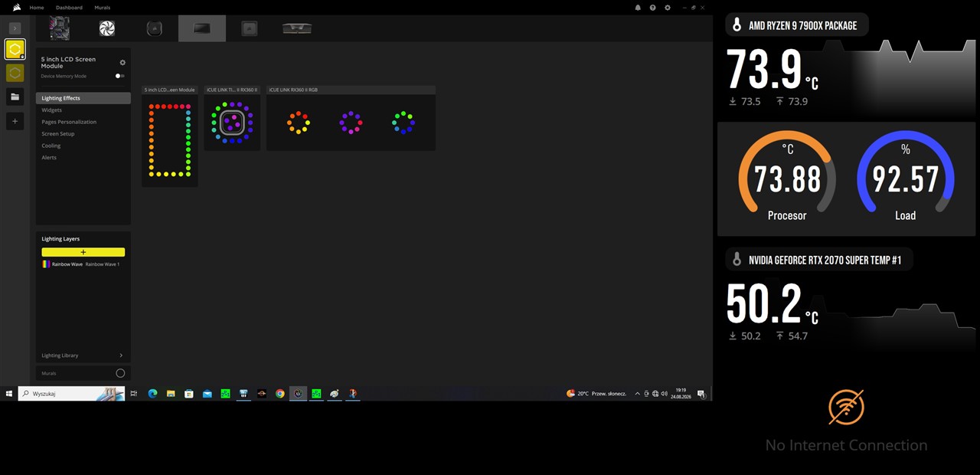Click Rainbow Wave color swatch icon
The image size is (980, 475).
click(x=46, y=264)
